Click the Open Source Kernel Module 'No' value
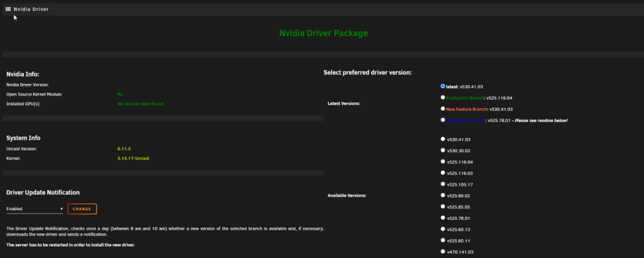Viewport: 644px width, 258px height. [120, 94]
